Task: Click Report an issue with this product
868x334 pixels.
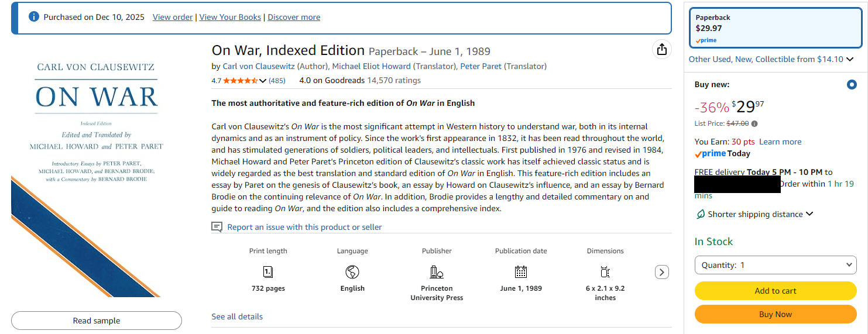Action: click(304, 227)
